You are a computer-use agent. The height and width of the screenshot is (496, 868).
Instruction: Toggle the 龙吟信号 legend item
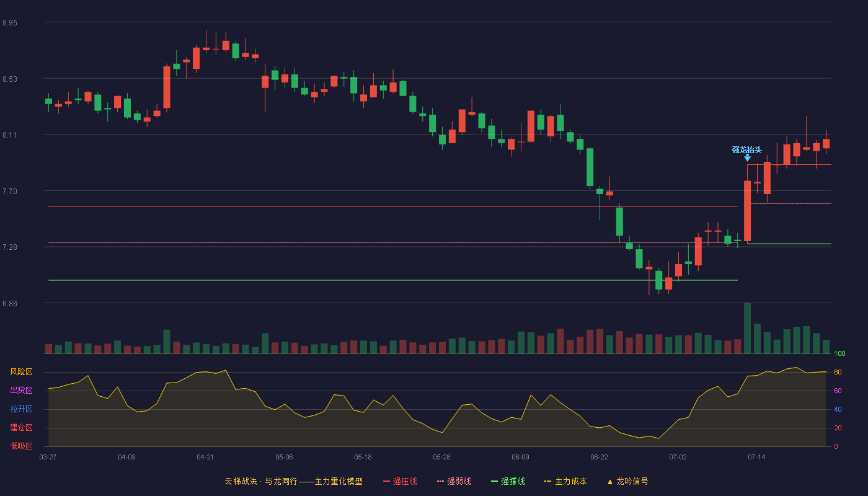coord(627,481)
